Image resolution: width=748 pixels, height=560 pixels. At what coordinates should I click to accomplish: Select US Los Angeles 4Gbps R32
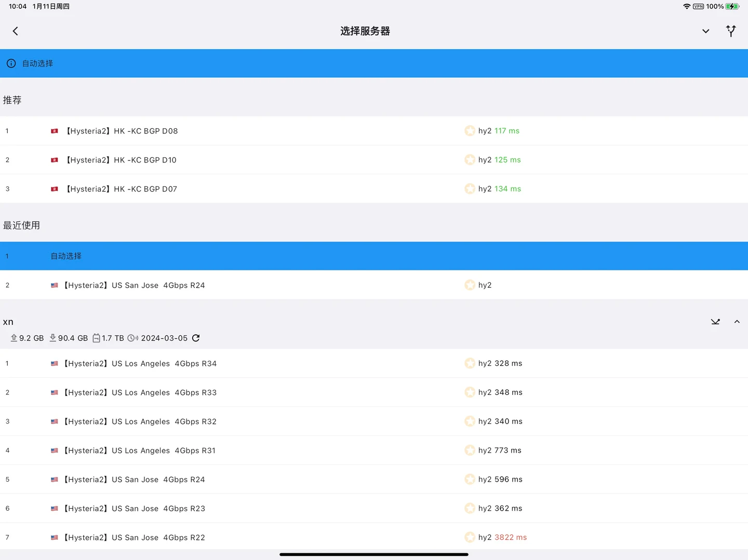click(x=374, y=421)
